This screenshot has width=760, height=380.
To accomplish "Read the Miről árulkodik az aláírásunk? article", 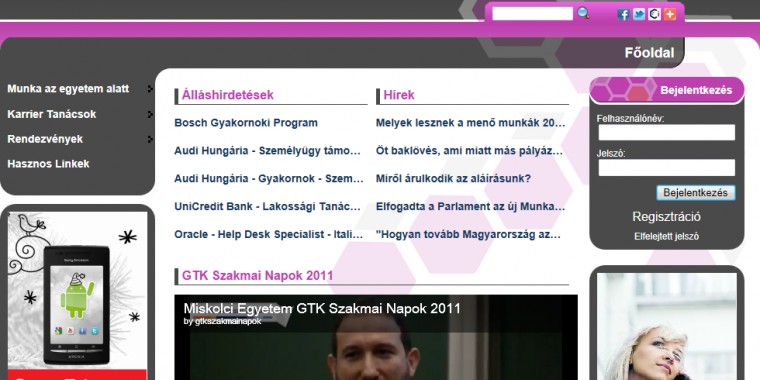I will [x=454, y=178].
